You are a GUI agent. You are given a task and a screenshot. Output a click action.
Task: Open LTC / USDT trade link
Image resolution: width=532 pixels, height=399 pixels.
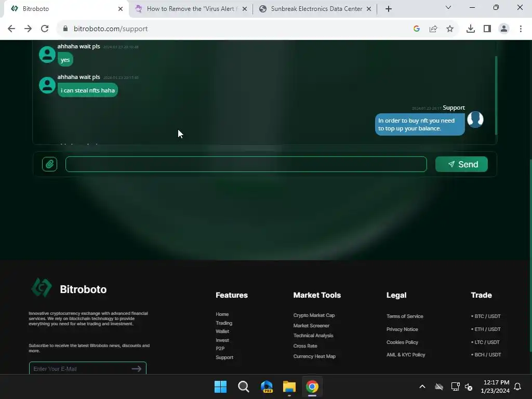[x=486, y=342]
